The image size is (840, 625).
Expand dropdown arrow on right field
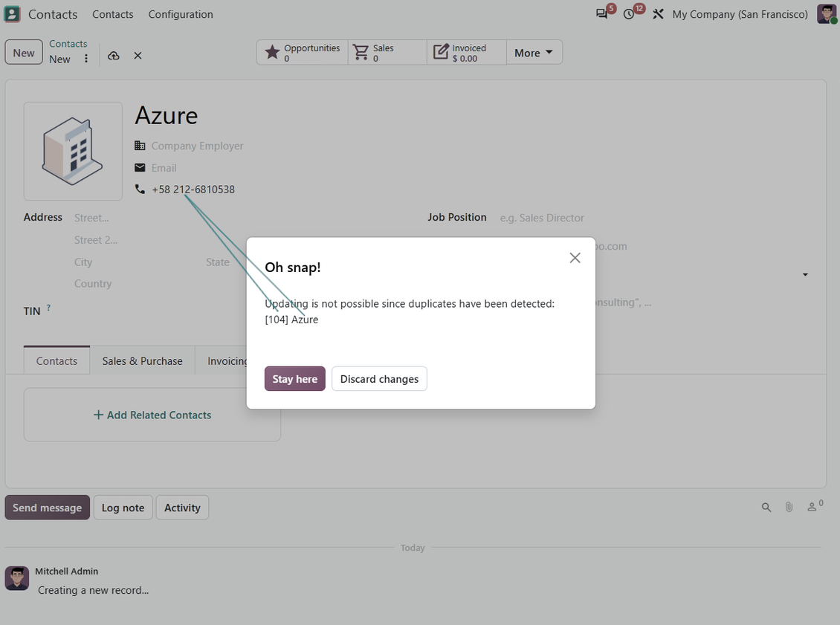pos(804,275)
